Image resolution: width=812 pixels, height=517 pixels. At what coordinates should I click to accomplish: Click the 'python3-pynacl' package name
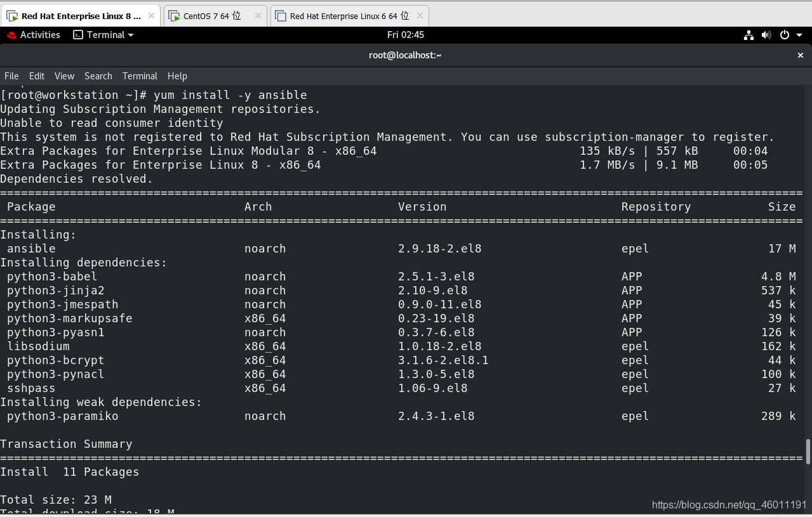tap(56, 374)
